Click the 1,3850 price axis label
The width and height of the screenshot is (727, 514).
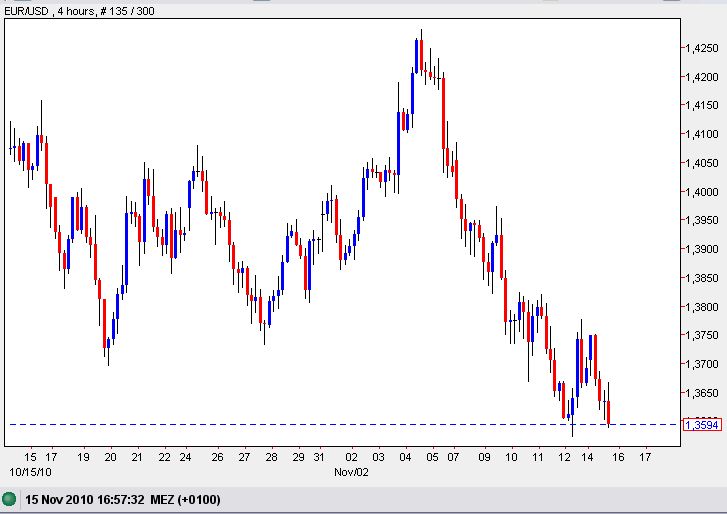(702, 278)
